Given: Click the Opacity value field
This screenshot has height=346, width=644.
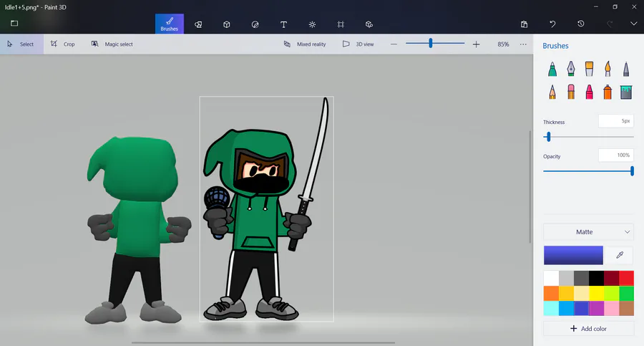Looking at the screenshot, I should tap(615, 155).
